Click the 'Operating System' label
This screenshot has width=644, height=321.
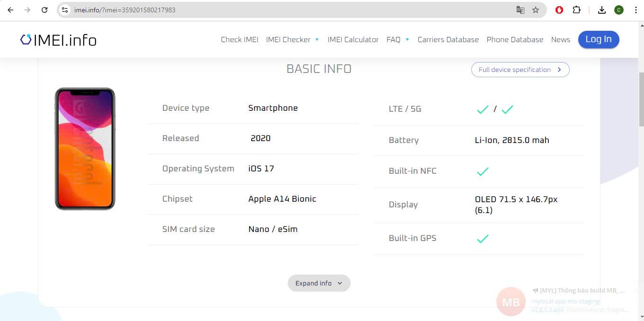coord(198,169)
